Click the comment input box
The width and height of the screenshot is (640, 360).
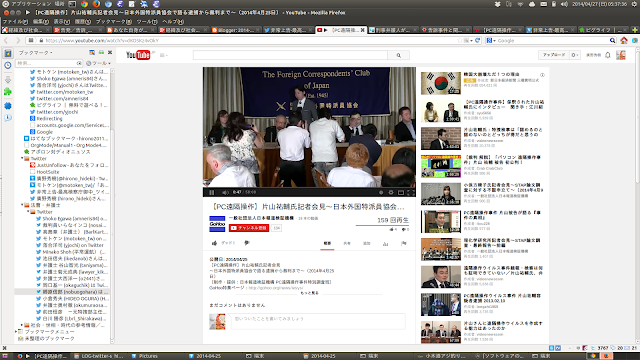(x=317, y=321)
